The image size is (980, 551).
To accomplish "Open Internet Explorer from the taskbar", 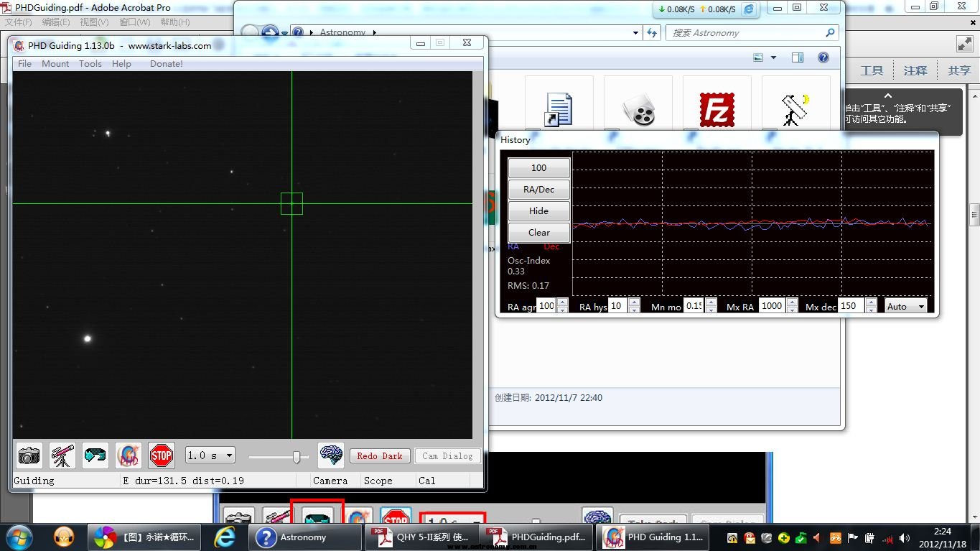I will point(225,537).
